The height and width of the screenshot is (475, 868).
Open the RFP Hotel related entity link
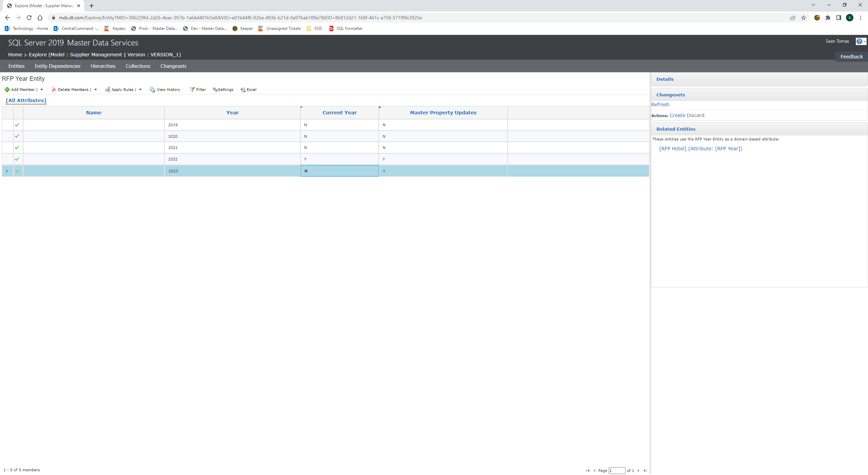(673, 149)
